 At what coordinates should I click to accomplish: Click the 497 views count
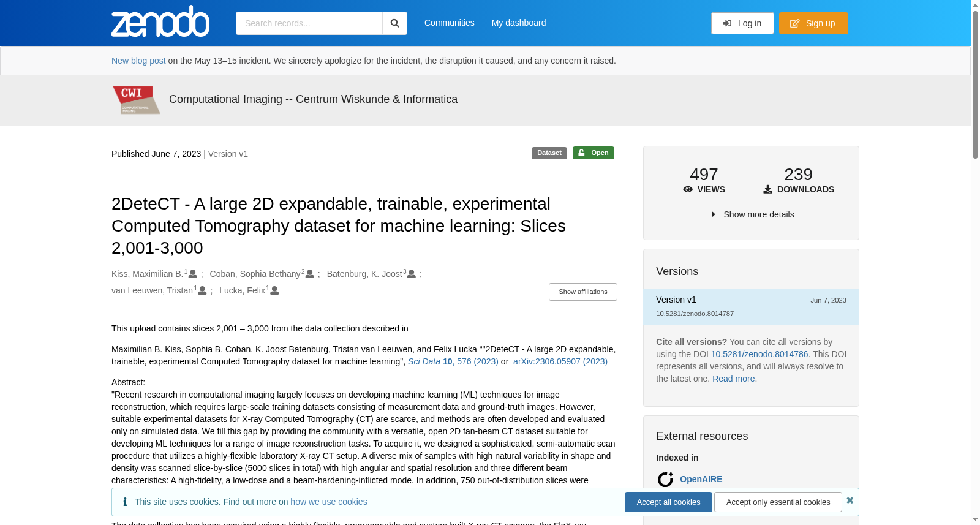(704, 175)
